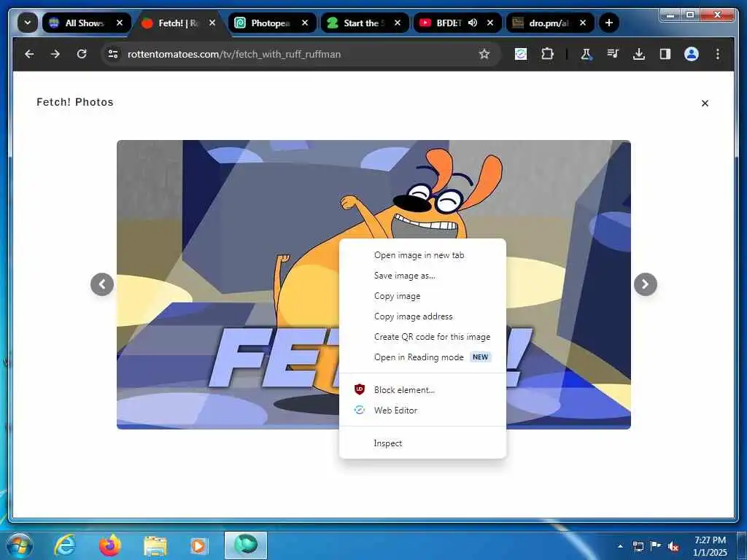Screen dimensions: 747x560
Task: Select Copy image address
Action: pyautogui.click(x=422, y=316)
